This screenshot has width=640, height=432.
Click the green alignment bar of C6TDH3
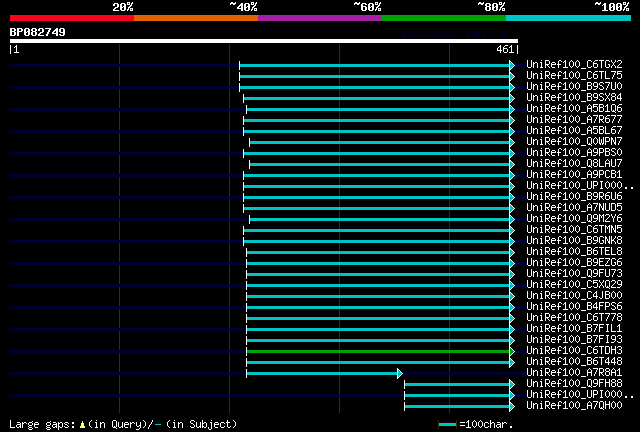pyautogui.click(x=378, y=352)
